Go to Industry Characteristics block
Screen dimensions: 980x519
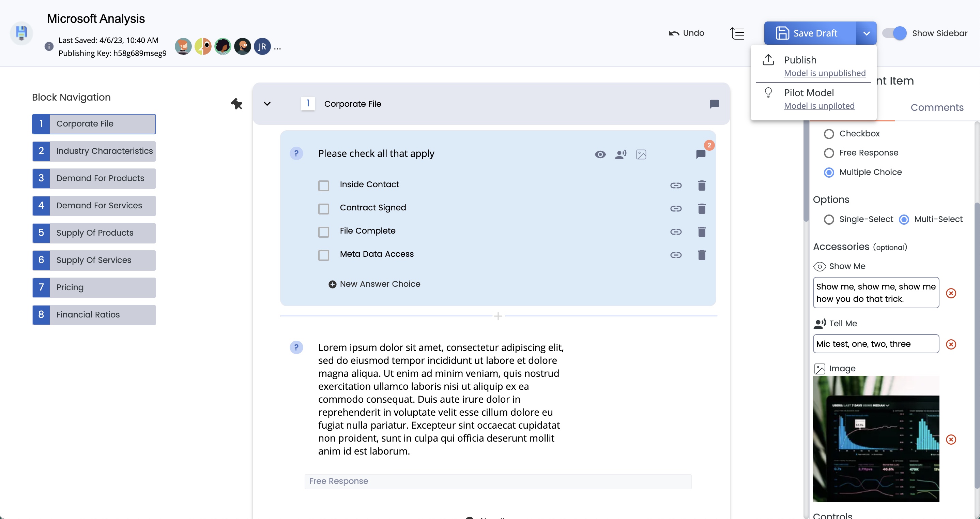(94, 151)
